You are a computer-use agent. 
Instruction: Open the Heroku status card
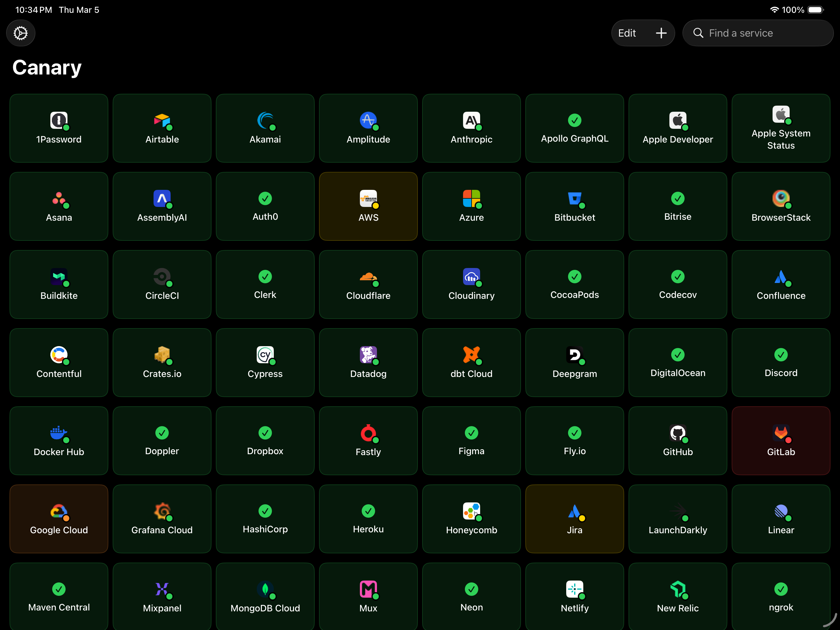tap(368, 519)
